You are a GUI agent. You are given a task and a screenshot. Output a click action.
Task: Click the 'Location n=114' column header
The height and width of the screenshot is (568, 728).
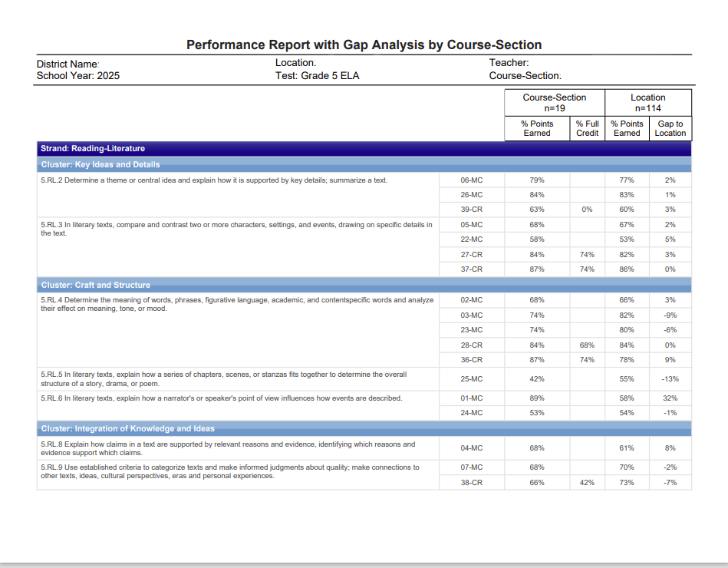pos(647,103)
